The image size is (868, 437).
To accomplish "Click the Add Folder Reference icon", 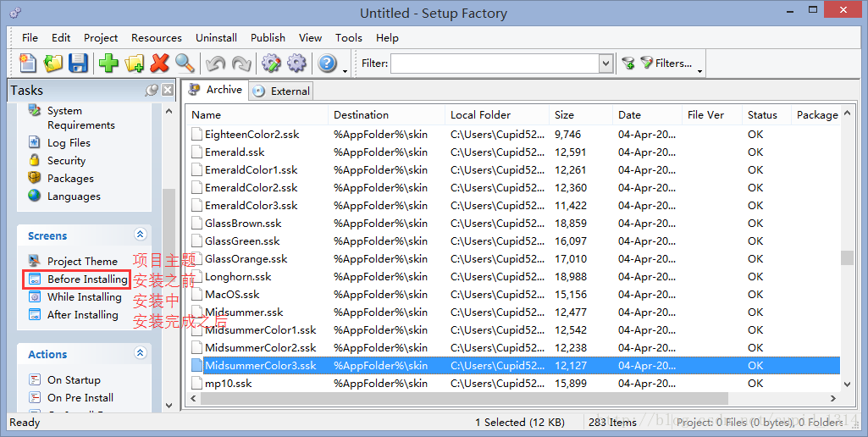I will pyautogui.click(x=134, y=64).
